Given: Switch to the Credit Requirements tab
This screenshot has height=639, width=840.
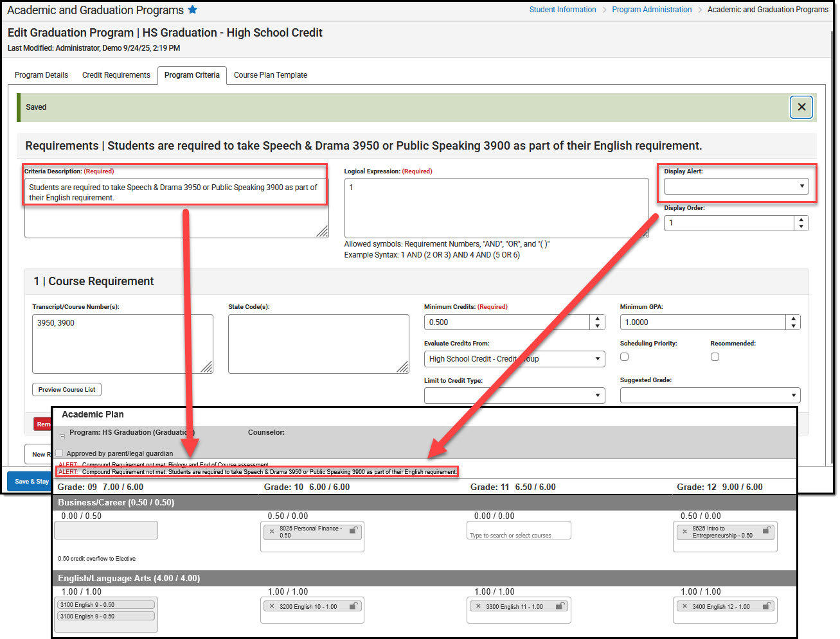Looking at the screenshot, I should pos(116,75).
